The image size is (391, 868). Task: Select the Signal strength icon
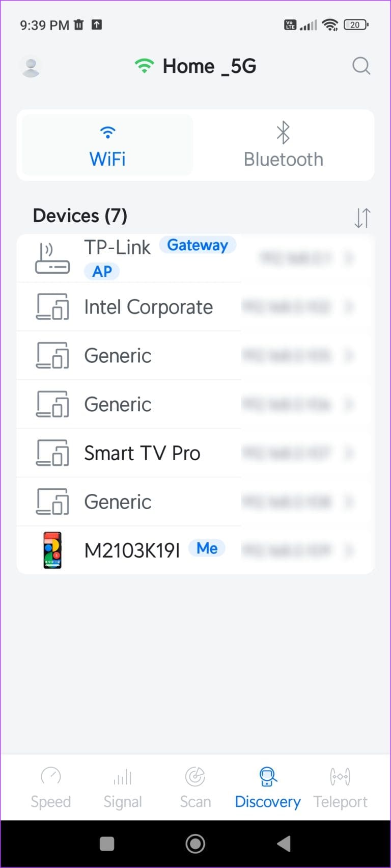point(122,777)
